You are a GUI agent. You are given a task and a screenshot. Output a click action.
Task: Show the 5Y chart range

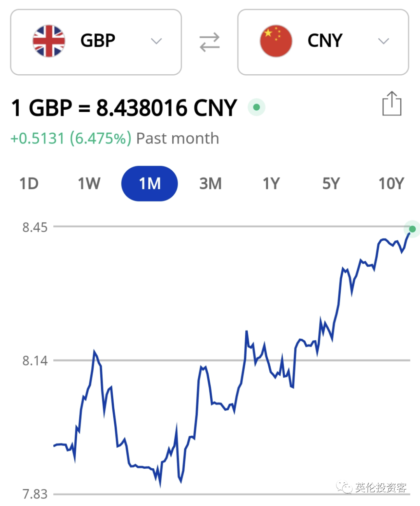point(331,184)
